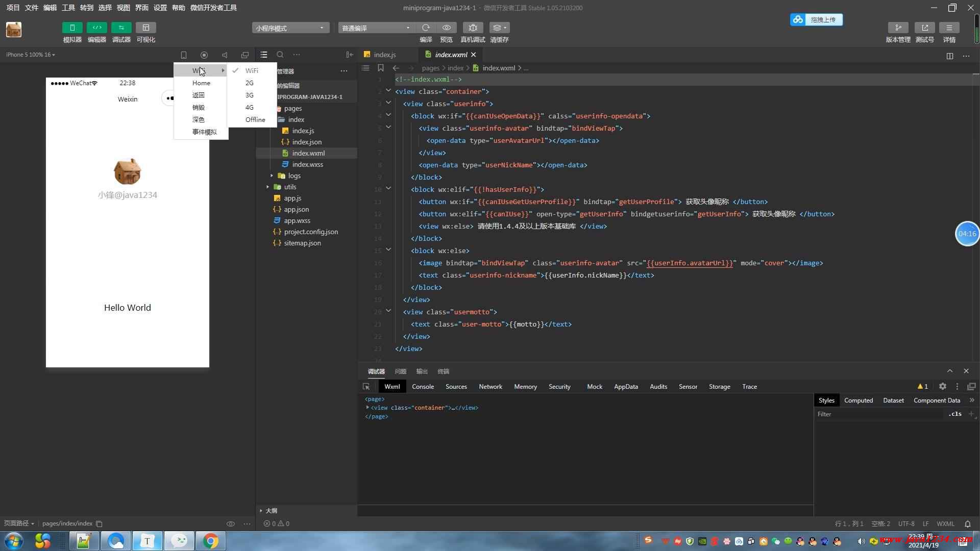Open search icon in file explorer panel
The width and height of the screenshot is (980, 551).
pos(280,55)
